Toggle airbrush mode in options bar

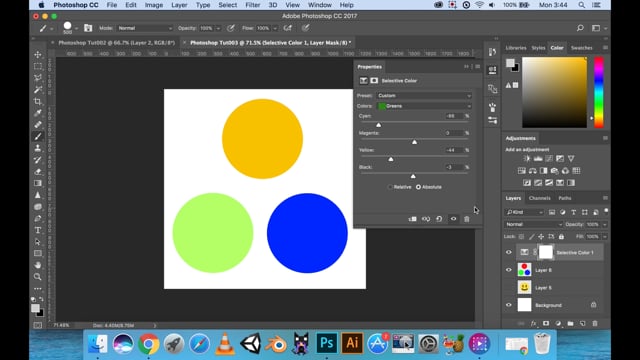tap(288, 28)
